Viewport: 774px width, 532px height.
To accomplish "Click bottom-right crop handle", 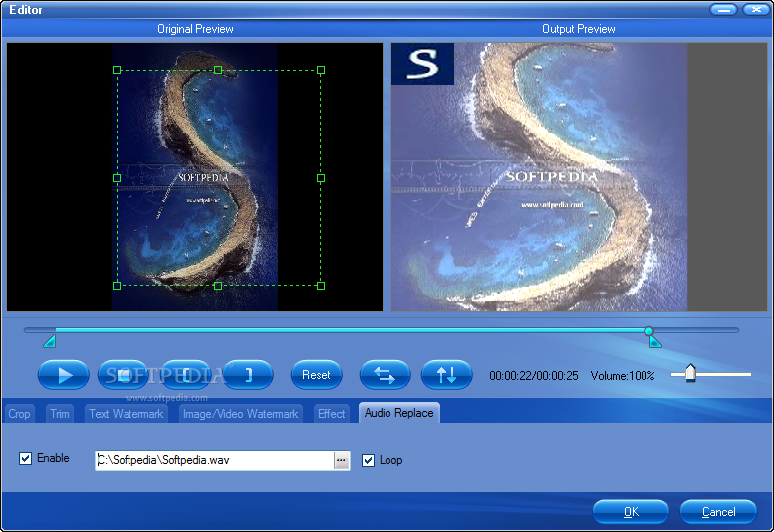I will 321,285.
